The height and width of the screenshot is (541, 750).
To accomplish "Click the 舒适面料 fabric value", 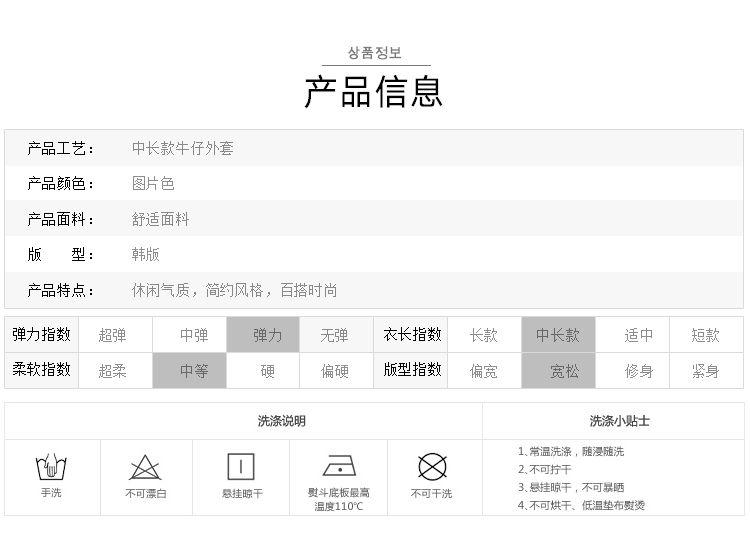I will click(x=161, y=219).
